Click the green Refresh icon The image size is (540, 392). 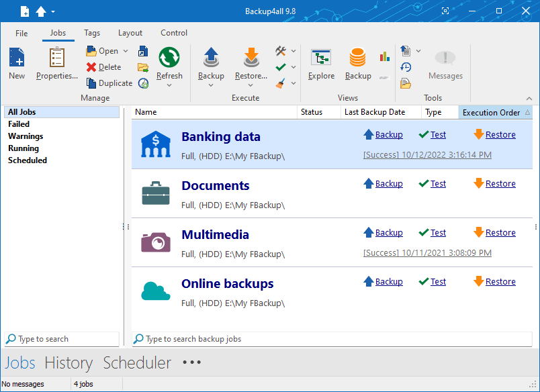169,57
